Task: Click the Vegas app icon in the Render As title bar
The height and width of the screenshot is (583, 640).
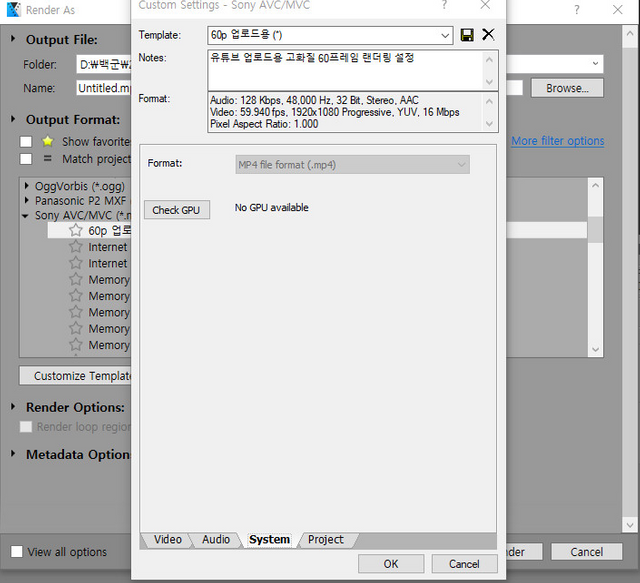Action: coord(14,10)
